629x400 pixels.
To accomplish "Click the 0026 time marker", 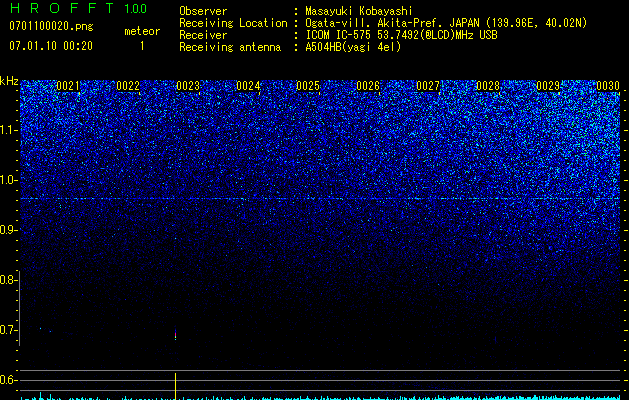I will [x=368, y=86].
